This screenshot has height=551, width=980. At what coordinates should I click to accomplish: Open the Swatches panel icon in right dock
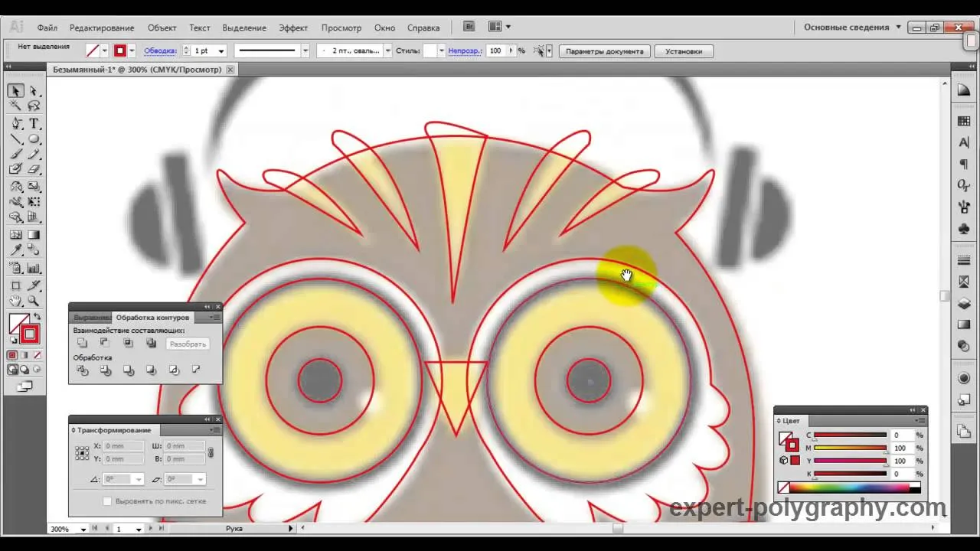(x=964, y=121)
